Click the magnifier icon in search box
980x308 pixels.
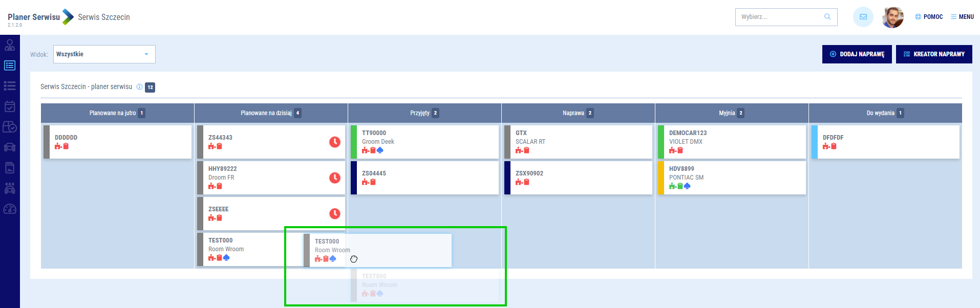coord(827,17)
